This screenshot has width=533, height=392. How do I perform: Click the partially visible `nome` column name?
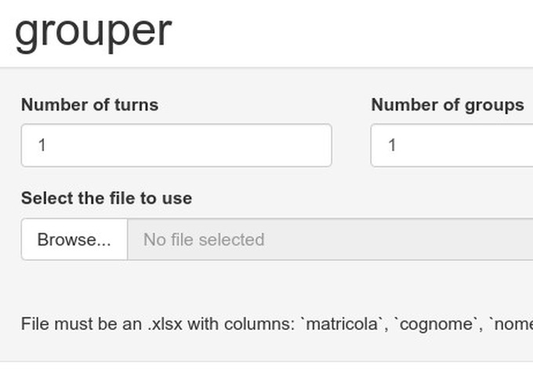[511, 324]
